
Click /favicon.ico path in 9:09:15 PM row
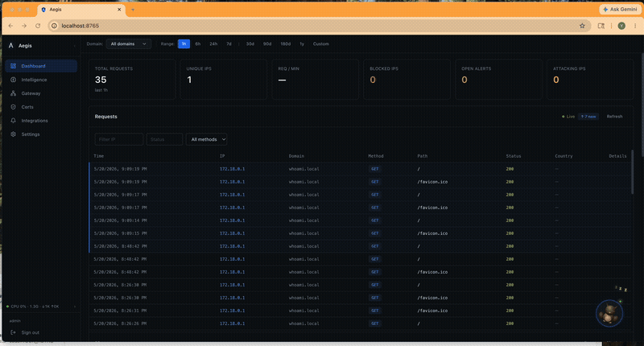tap(432, 233)
